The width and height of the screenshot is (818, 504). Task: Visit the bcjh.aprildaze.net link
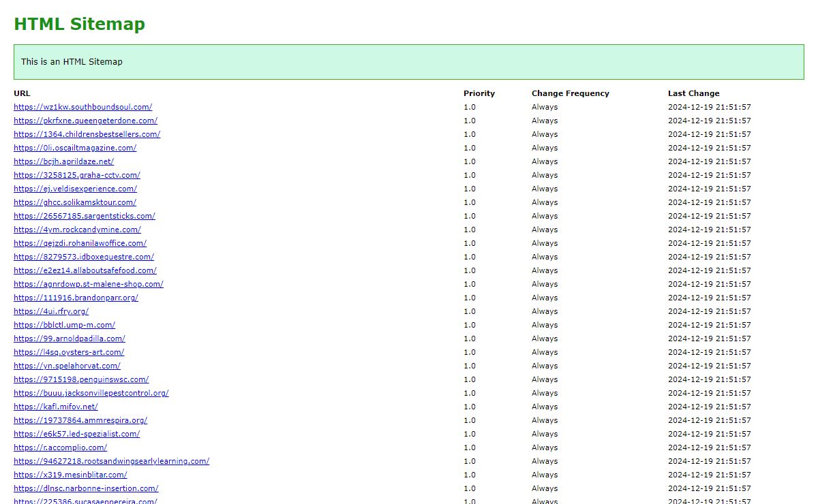63,161
